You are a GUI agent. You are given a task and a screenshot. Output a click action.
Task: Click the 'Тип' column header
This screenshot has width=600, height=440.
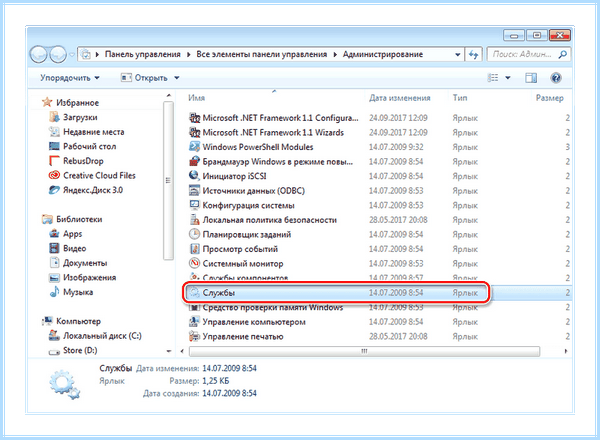(x=460, y=98)
